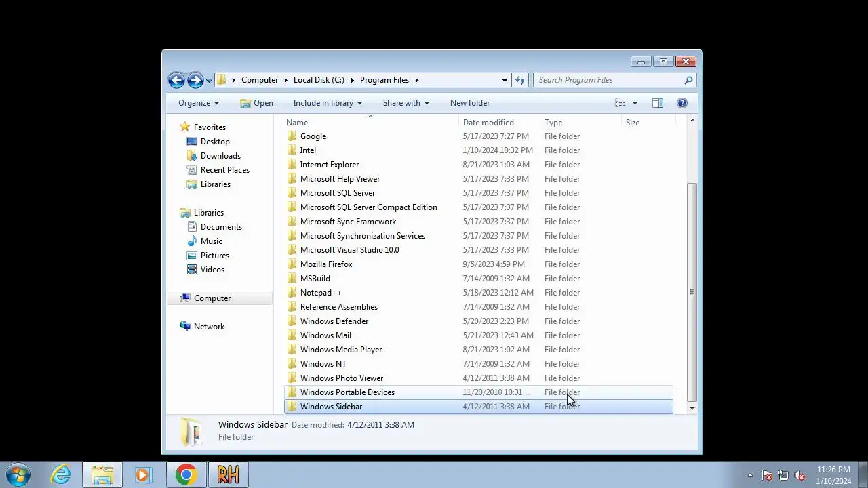Open the Include in library menu

[328, 103]
